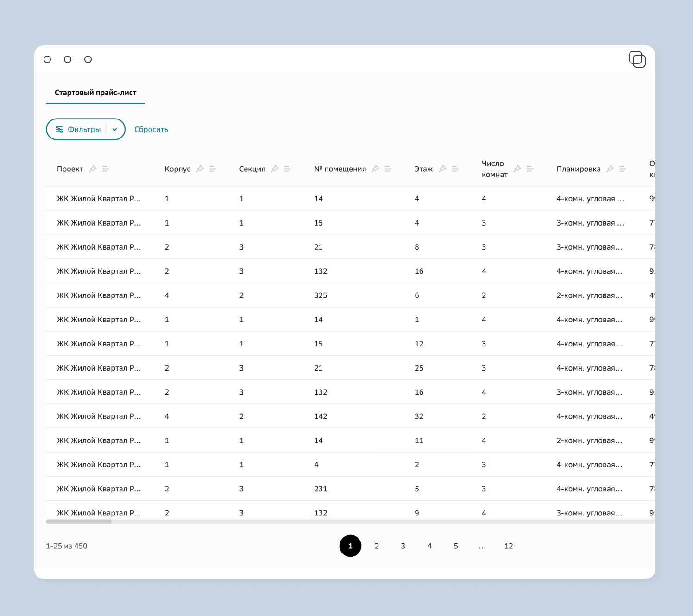Pin the Проект column
Viewport: 693px width, 616px height.
(93, 169)
